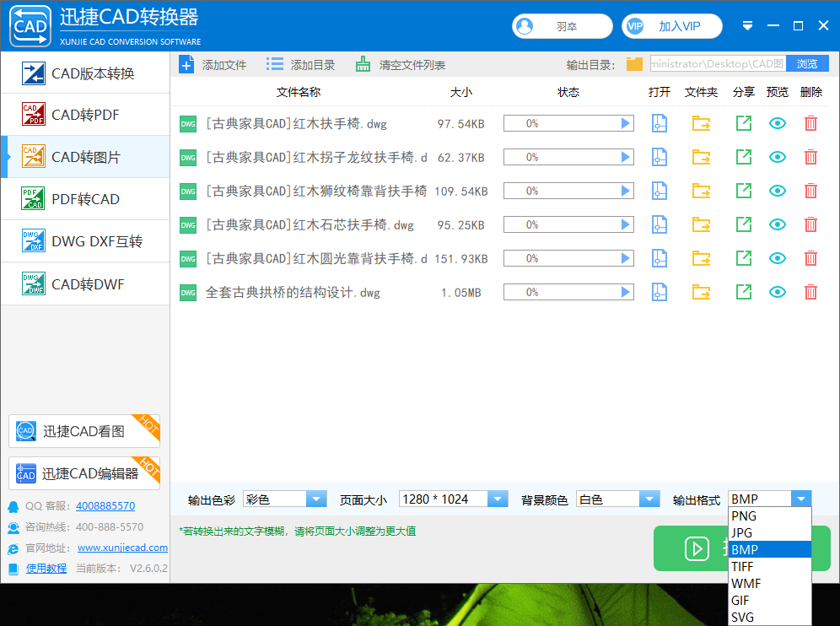Choose WMF in output format list
Screen dimensions: 840x626
click(x=770, y=583)
